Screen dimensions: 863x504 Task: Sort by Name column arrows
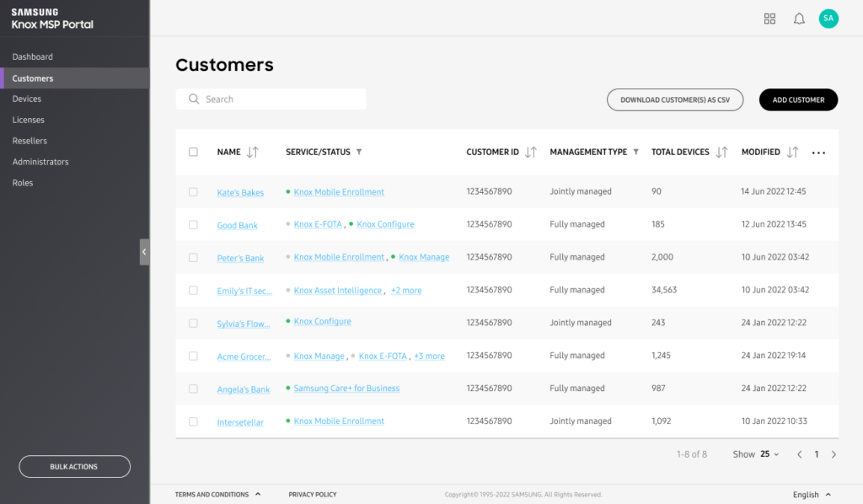click(x=253, y=152)
